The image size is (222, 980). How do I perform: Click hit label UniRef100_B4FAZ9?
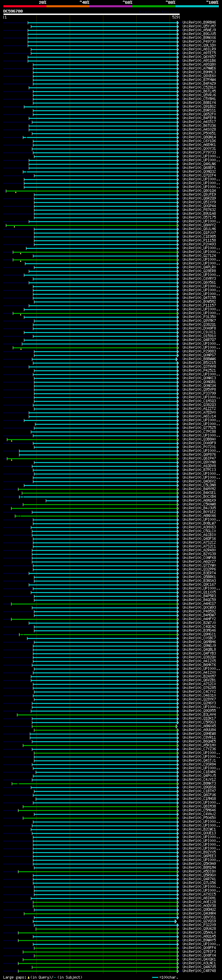coord(199,84)
